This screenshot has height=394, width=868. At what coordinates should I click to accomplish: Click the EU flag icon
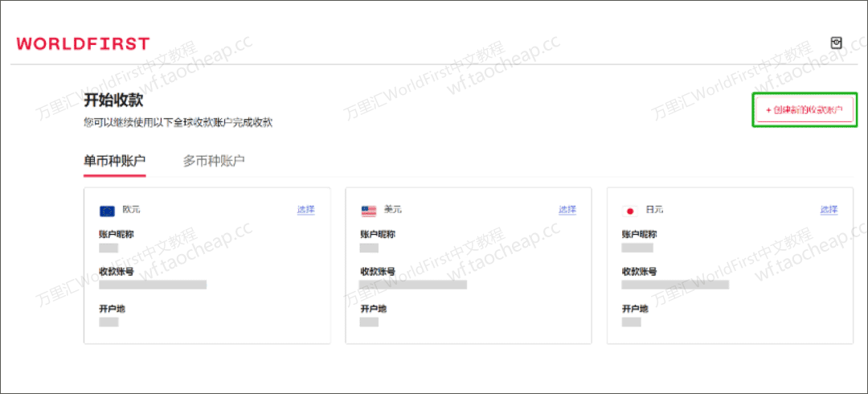tap(107, 211)
